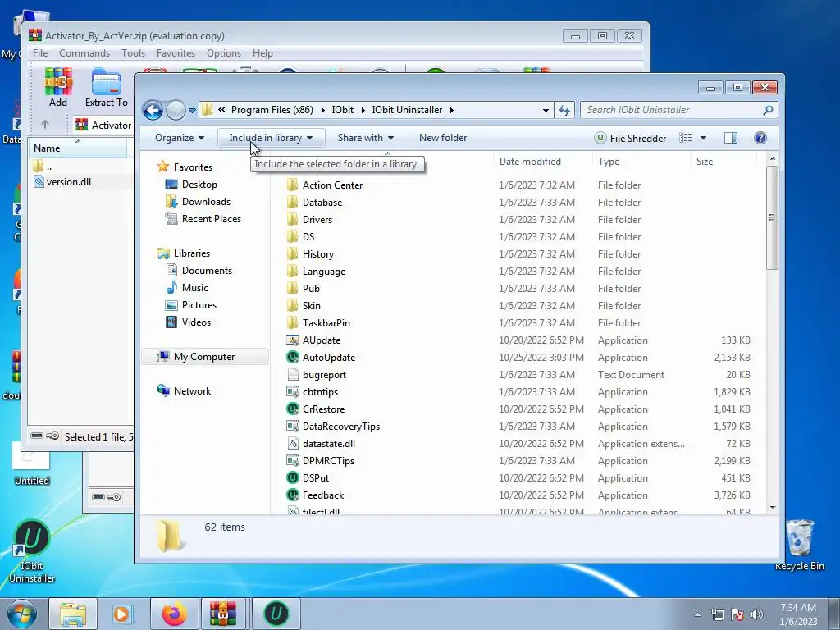The width and height of the screenshot is (840, 630).
Task: Select the History folder
Action: (317, 254)
